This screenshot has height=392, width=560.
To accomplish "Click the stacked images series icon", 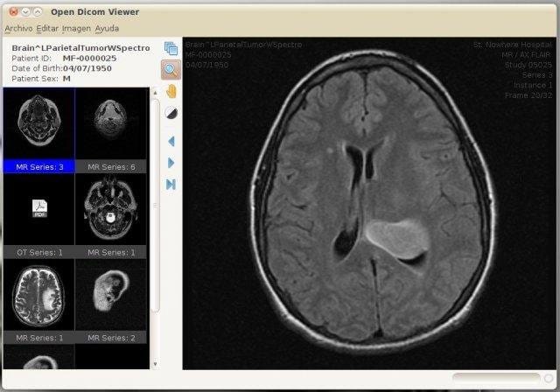I will tap(171, 49).
